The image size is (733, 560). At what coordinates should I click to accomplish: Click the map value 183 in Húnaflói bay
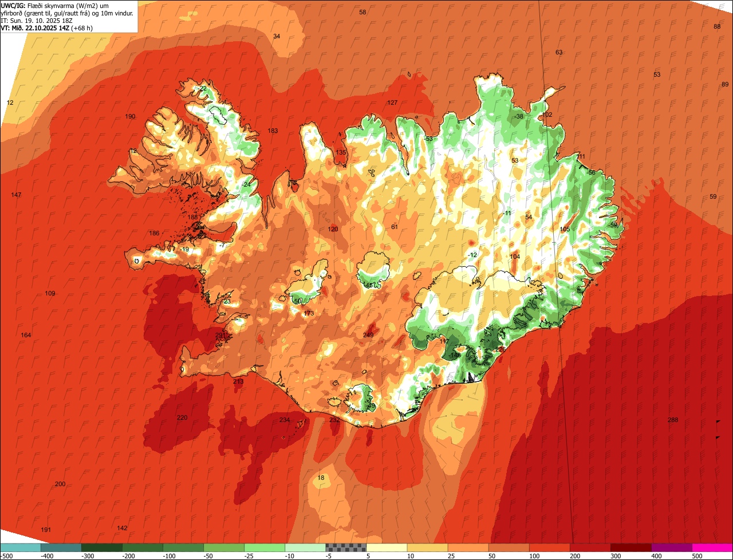(x=273, y=131)
